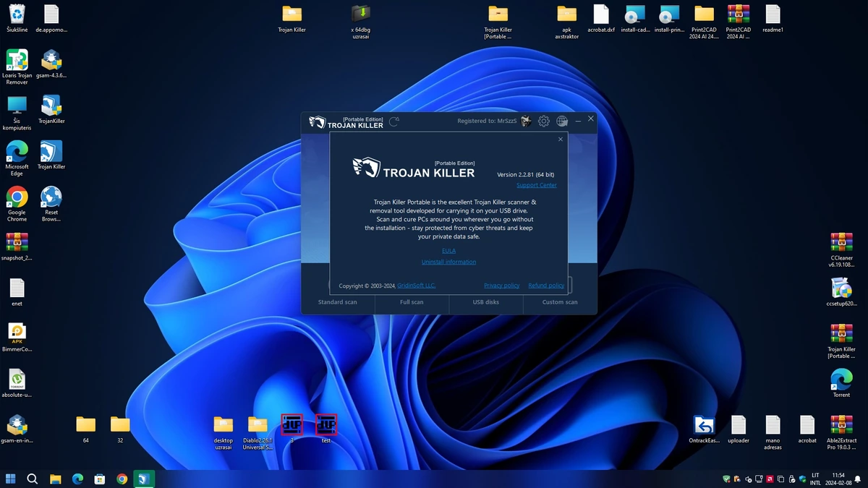Open File Explorer from the taskbar

click(x=55, y=479)
